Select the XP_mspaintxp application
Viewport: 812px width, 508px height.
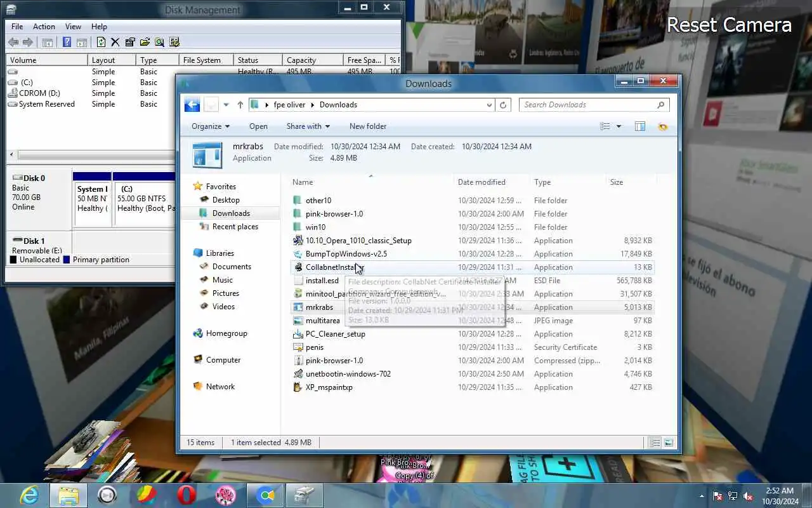329,387
